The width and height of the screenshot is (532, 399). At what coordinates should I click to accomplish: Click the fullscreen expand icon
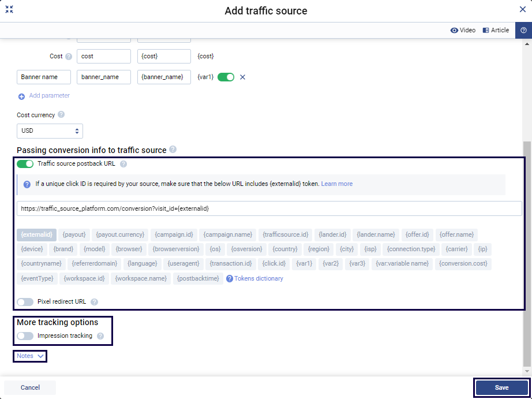pos(9,10)
